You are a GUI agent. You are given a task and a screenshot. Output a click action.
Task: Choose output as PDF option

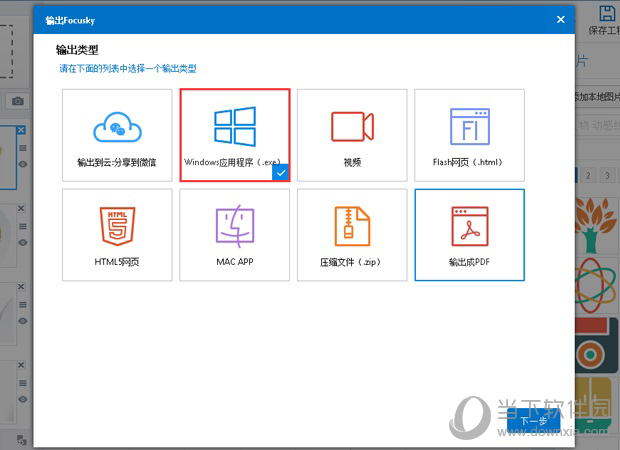[469, 234]
